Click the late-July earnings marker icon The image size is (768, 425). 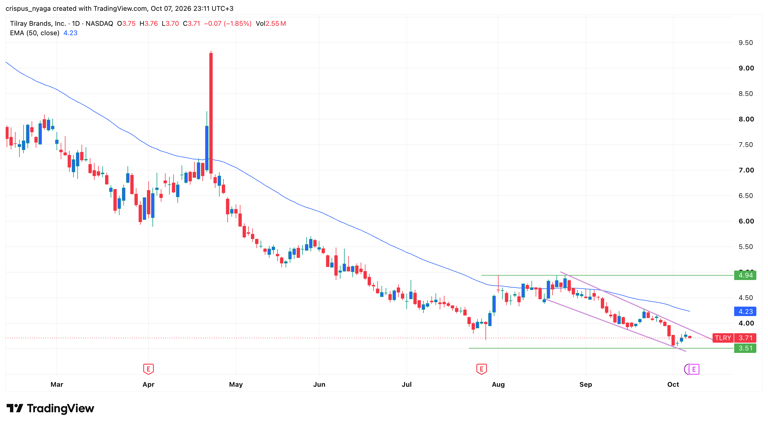[x=481, y=369]
